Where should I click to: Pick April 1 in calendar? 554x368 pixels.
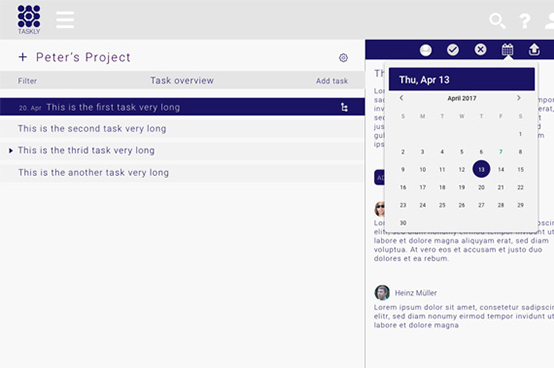click(x=520, y=134)
